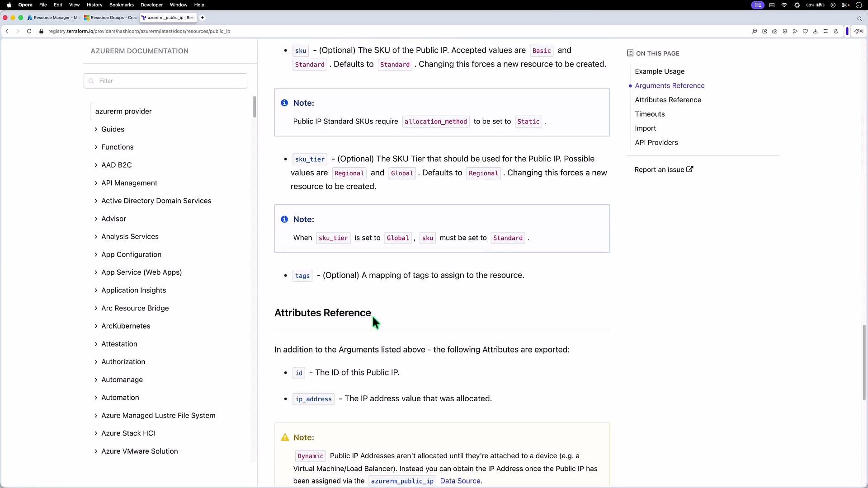Screen dimensions: 868x488
Task: Jump to API Providers section
Action: coord(656,142)
